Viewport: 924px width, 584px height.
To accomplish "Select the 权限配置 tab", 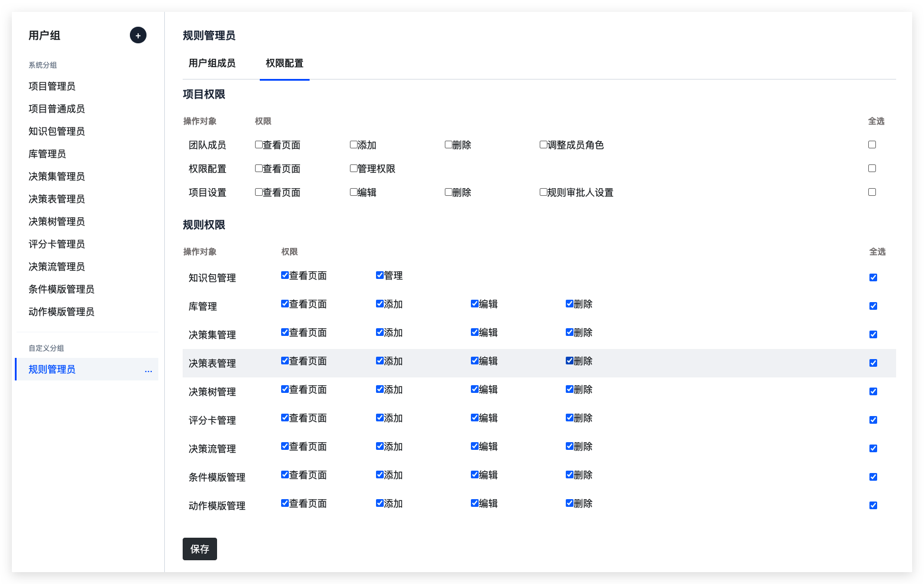I will (284, 63).
